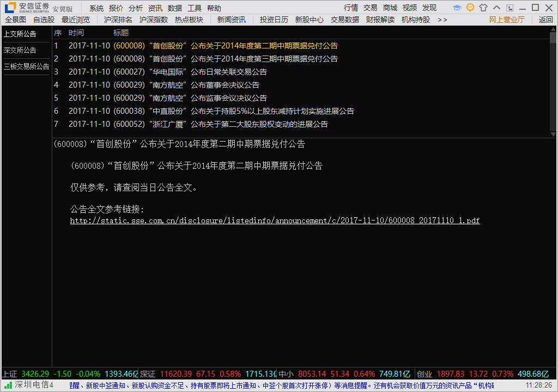Select 最近浏览 in the toolbar
The height and width of the screenshot is (392, 558).
[76, 20]
